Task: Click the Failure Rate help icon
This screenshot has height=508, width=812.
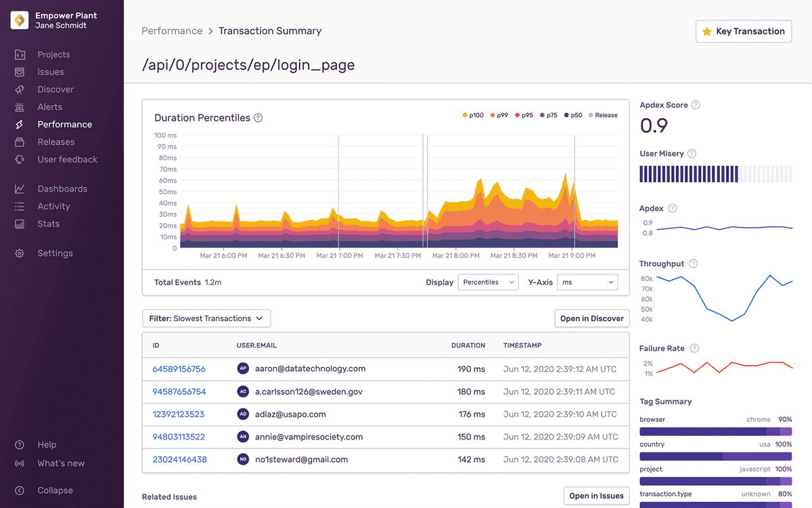Action: pyautogui.click(x=694, y=348)
